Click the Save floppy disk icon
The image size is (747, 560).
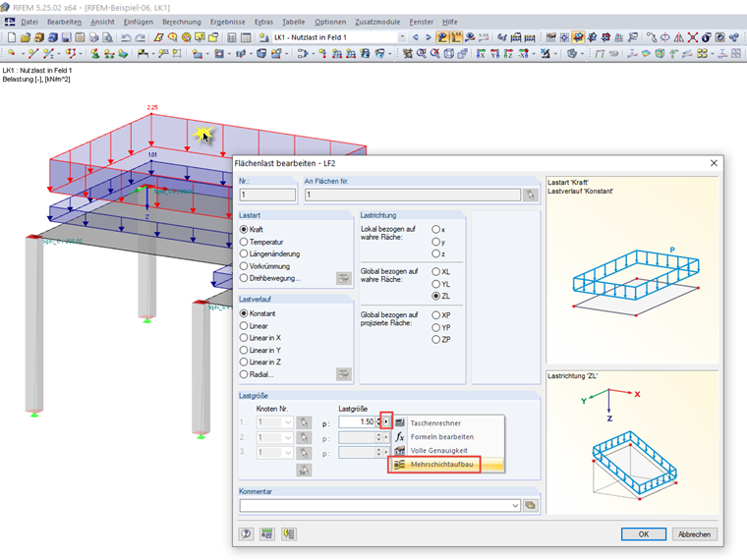(x=67, y=37)
